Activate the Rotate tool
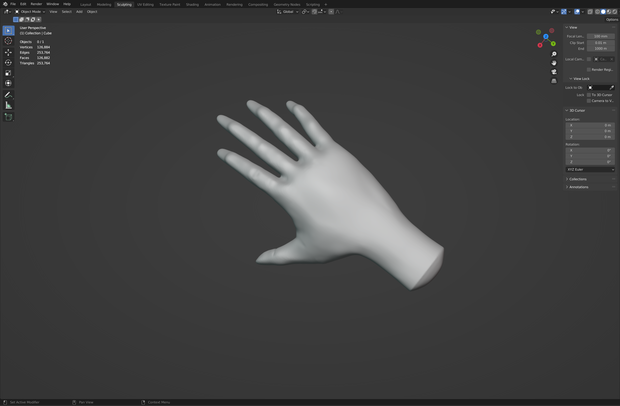Viewport: 620px width, 406px height. [x=8, y=62]
